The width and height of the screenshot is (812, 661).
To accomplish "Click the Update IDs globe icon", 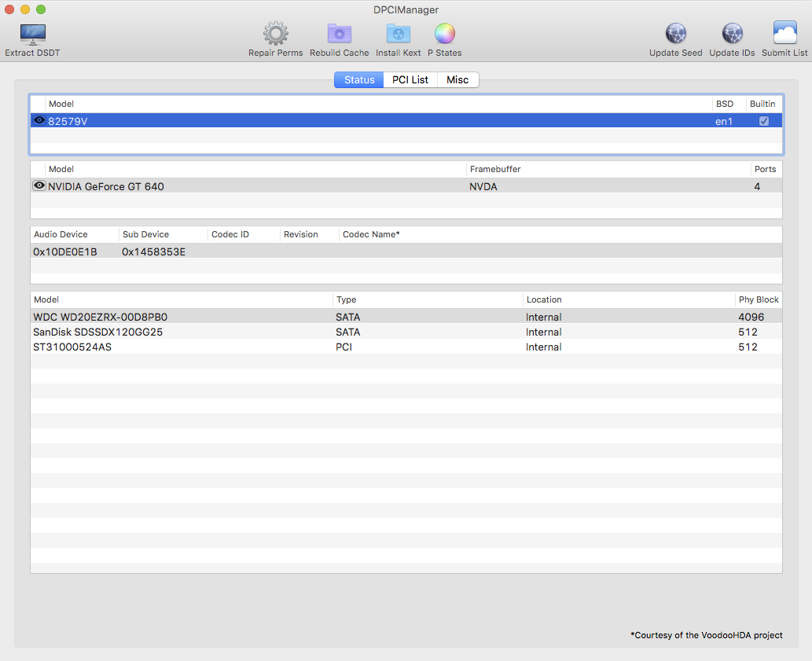I will point(732,34).
